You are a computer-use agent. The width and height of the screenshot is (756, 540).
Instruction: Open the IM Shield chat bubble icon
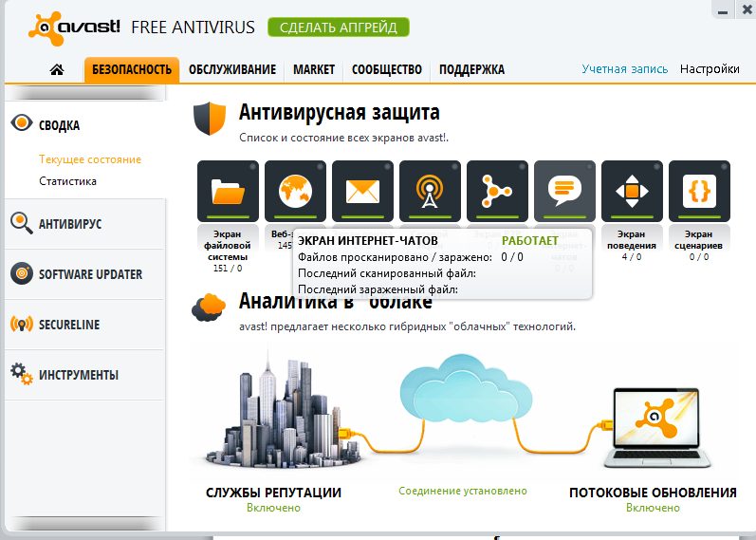tap(564, 191)
